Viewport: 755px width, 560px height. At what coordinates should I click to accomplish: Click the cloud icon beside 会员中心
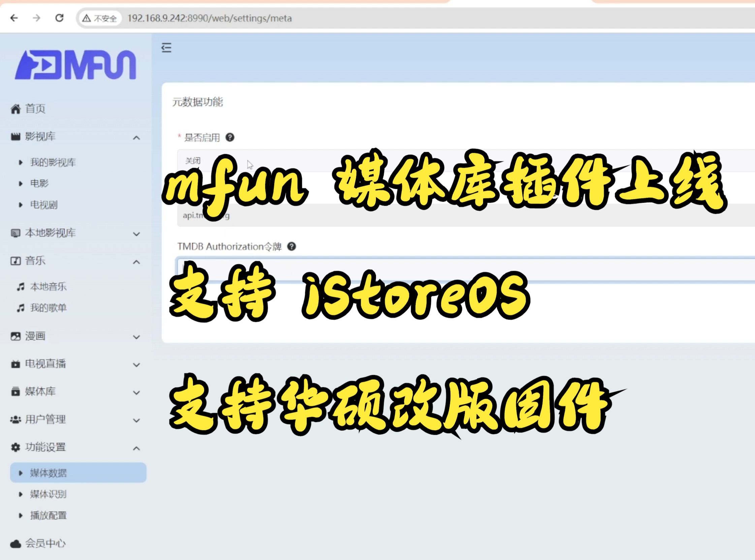(15, 544)
